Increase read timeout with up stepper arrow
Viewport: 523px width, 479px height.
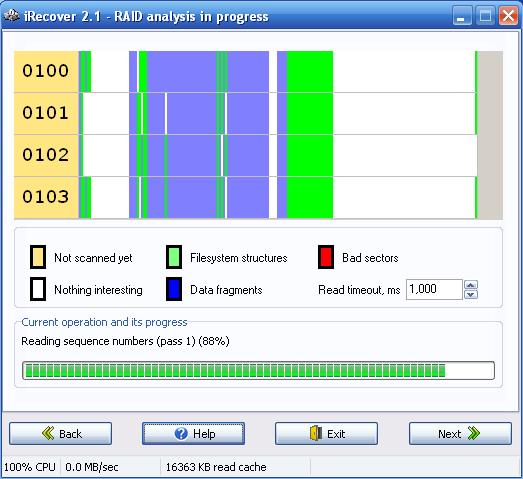(471, 285)
